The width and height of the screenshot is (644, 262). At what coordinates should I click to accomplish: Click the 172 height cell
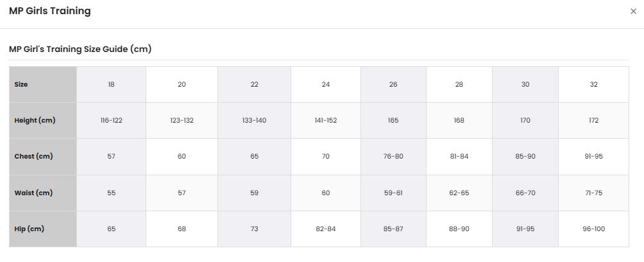(593, 121)
